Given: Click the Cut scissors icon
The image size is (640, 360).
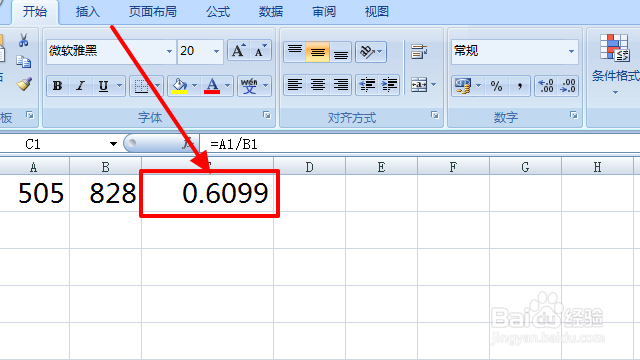Looking at the screenshot, I should tap(23, 40).
